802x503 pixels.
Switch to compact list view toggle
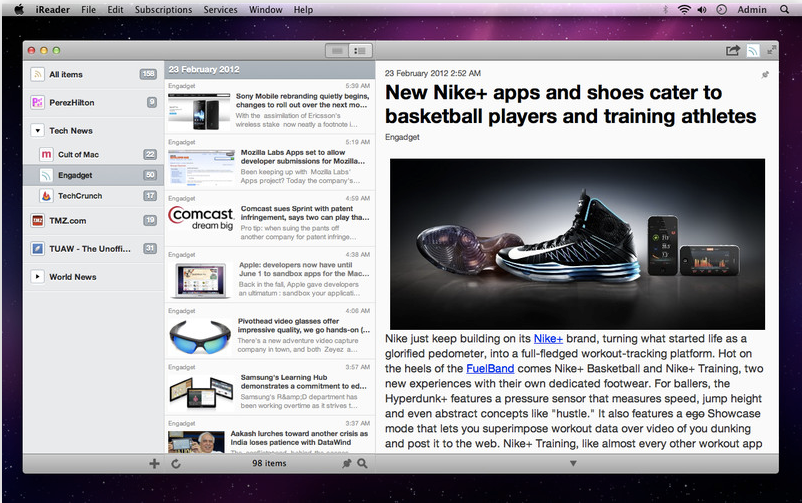click(x=337, y=51)
